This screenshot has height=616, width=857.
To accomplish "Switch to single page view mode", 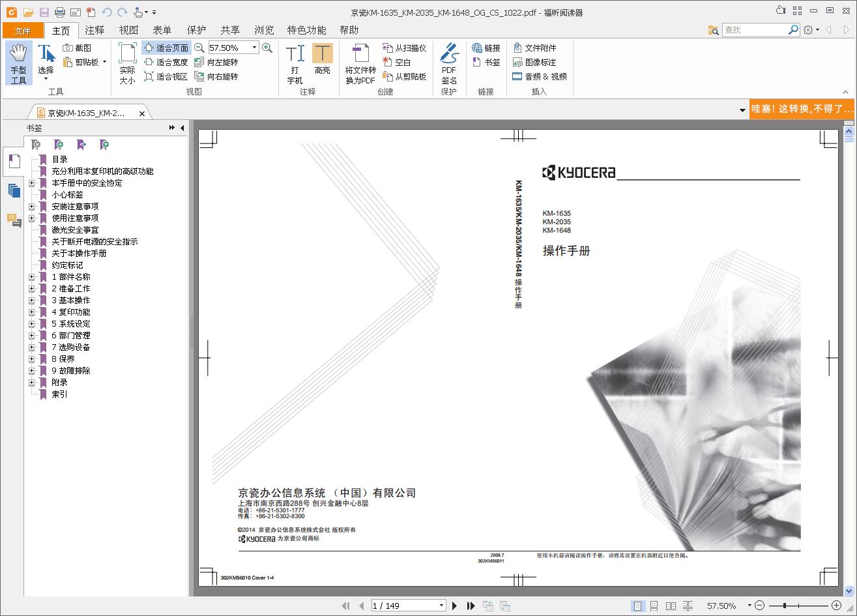I will pos(637,606).
